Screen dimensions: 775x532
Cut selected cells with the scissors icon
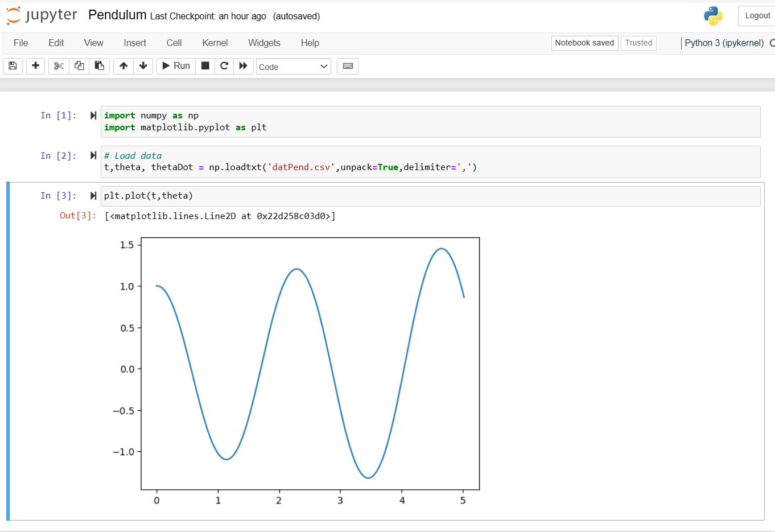pos(59,66)
